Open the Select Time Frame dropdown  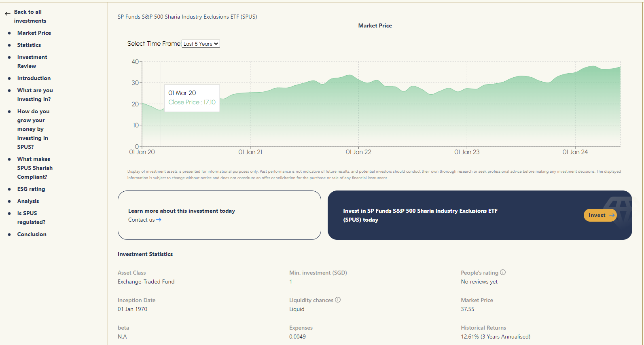pyautogui.click(x=201, y=44)
